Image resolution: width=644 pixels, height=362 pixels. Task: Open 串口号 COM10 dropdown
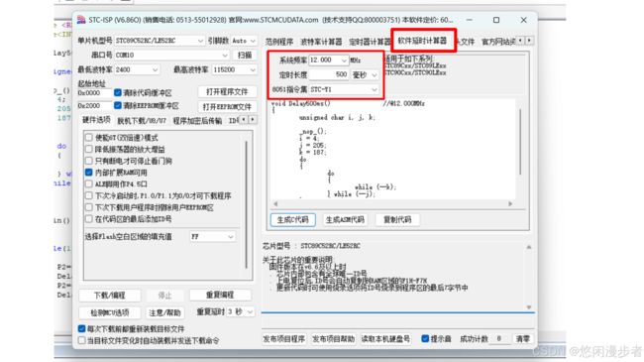coord(171,55)
